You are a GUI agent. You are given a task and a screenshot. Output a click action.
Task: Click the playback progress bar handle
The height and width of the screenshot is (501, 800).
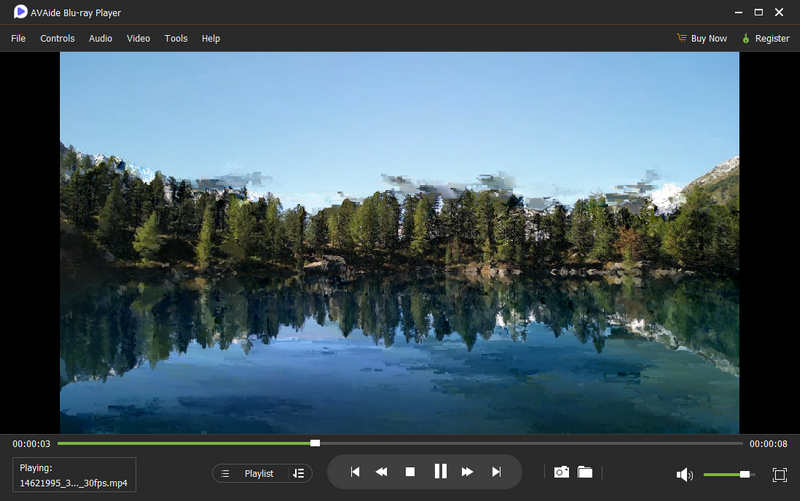point(315,443)
